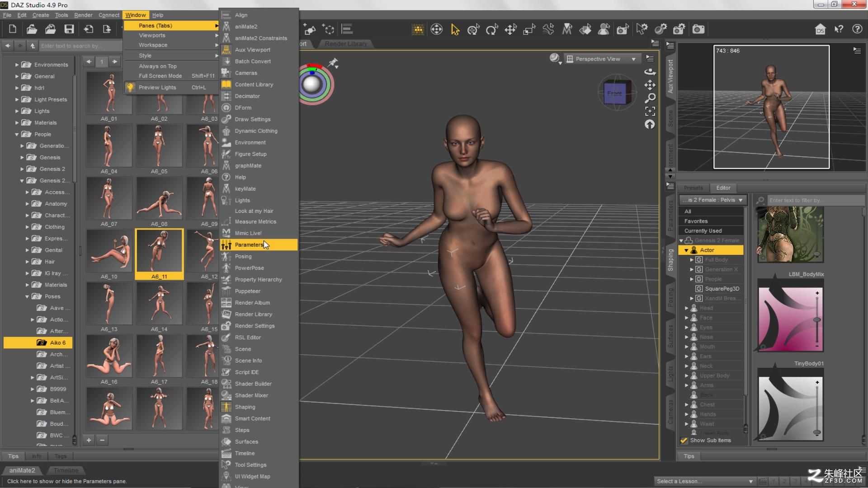868x488 pixels.
Task: Open the Genesis 2 Female Pelvis node dropdown
Action: click(x=712, y=200)
